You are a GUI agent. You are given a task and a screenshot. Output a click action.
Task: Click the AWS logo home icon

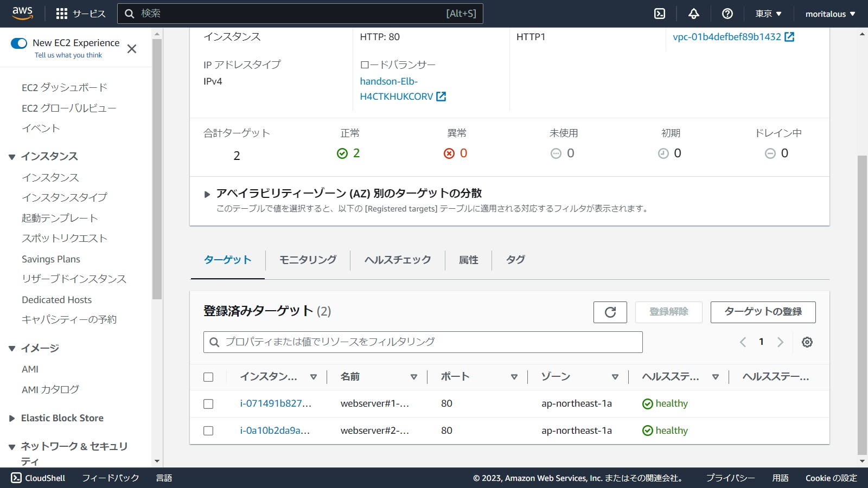tap(22, 13)
